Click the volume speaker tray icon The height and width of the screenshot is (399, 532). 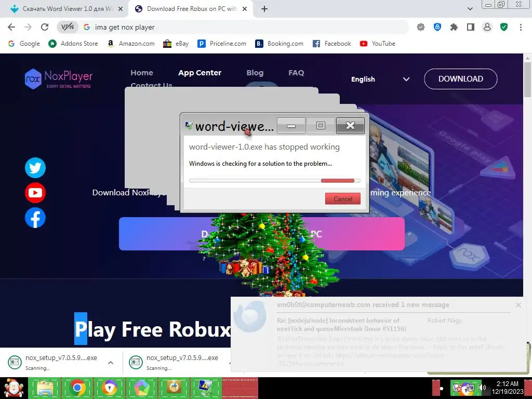(482, 388)
